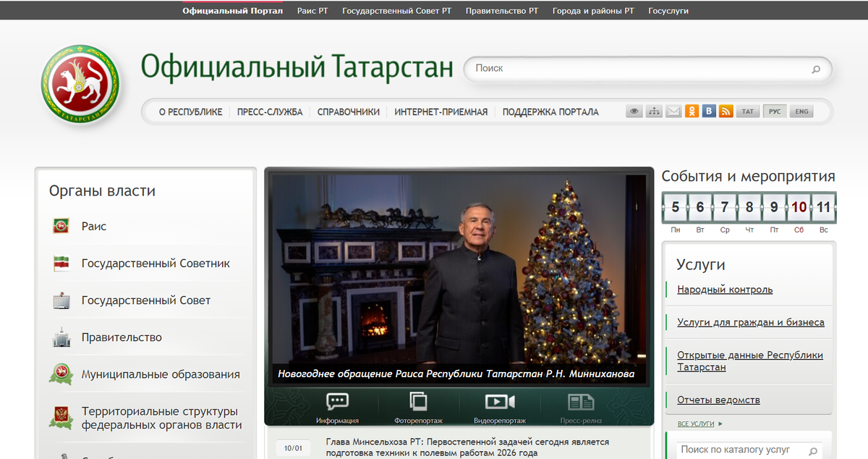This screenshot has width=868, height=459.
Task: Click the События и мероприятия heading
Action: pos(748,176)
